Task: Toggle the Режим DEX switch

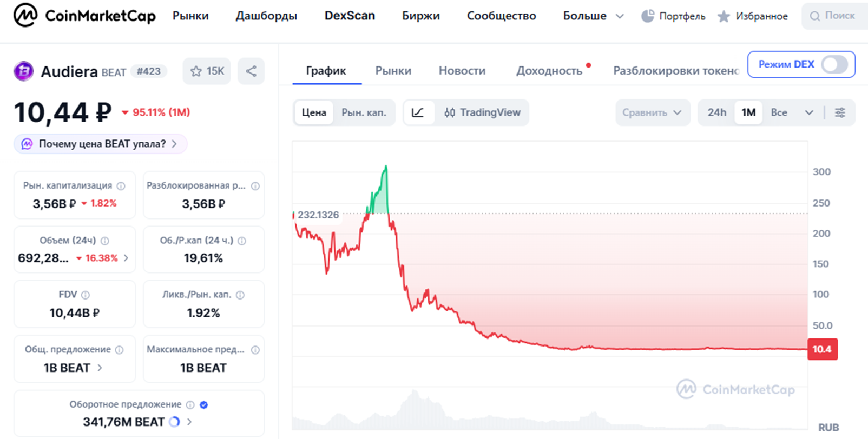Action: [x=834, y=64]
